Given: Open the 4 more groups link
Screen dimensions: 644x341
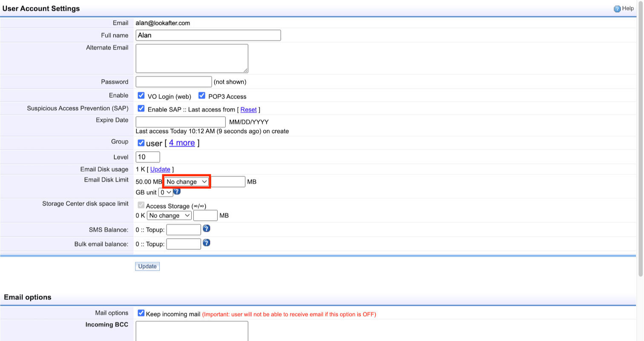Looking at the screenshot, I should pyautogui.click(x=182, y=143).
